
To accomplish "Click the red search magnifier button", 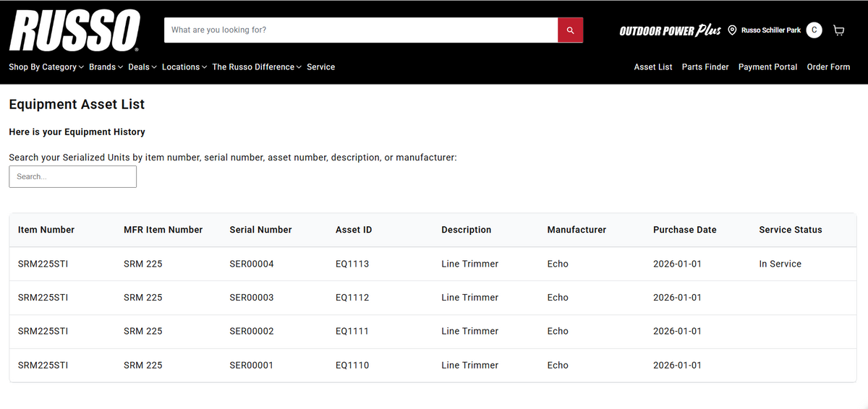I will click(x=570, y=30).
